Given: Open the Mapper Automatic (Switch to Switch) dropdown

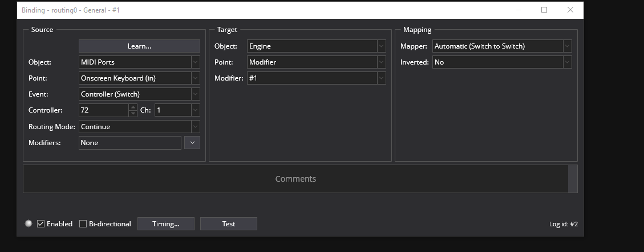Looking at the screenshot, I should pyautogui.click(x=502, y=46).
